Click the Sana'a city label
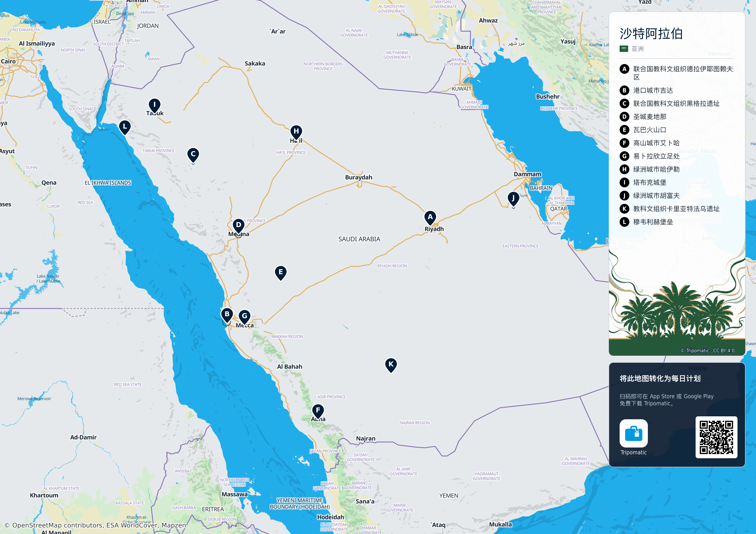Screen dimensions: 756x534 pyautogui.click(x=365, y=501)
